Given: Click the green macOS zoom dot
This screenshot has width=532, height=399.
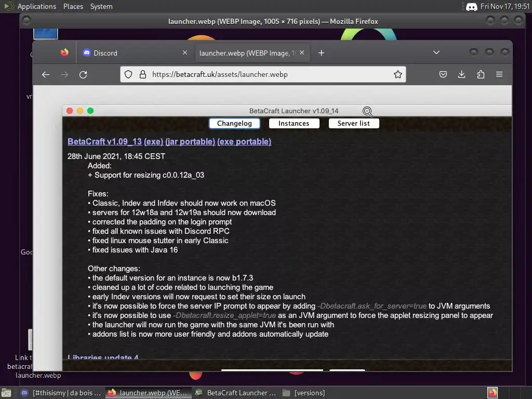Looking at the screenshot, I should coord(90,111).
